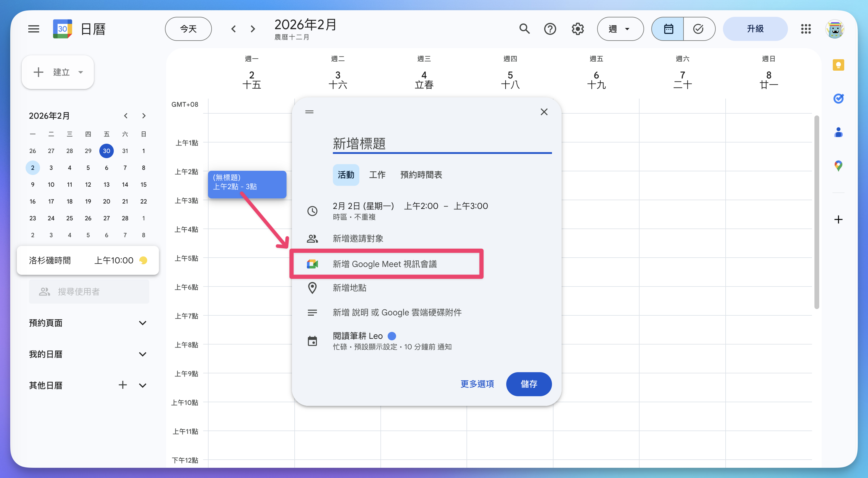Open the 週 view dropdown

pos(620,29)
